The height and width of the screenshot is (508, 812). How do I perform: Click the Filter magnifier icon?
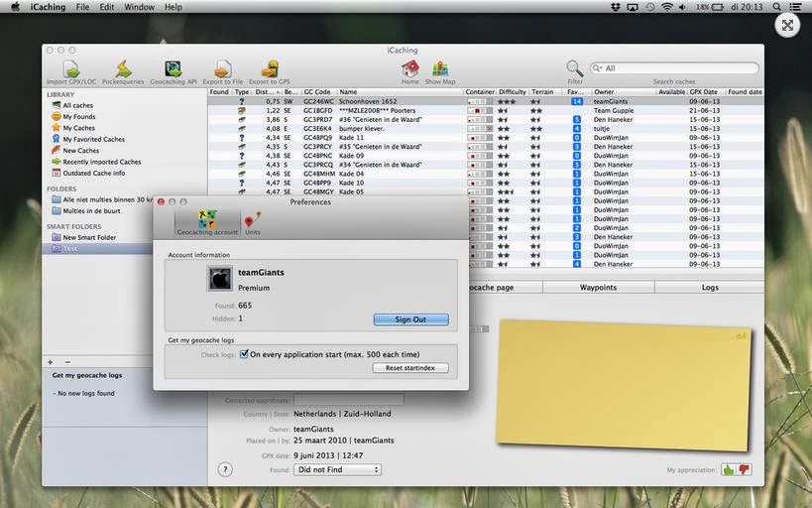pos(574,68)
